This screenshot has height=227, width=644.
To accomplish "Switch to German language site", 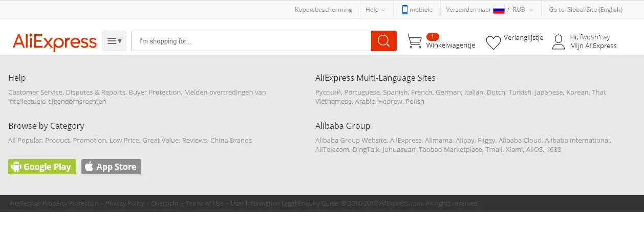I will [x=448, y=92].
